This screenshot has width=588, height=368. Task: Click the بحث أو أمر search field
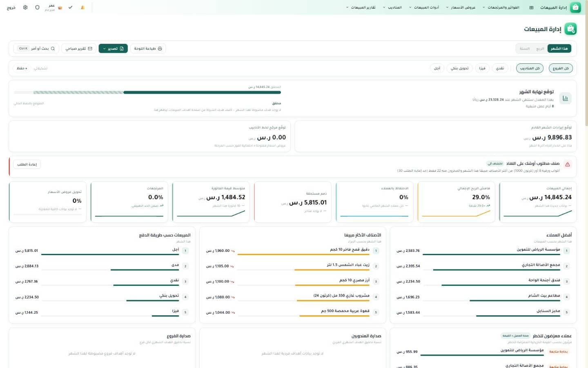tap(36, 49)
